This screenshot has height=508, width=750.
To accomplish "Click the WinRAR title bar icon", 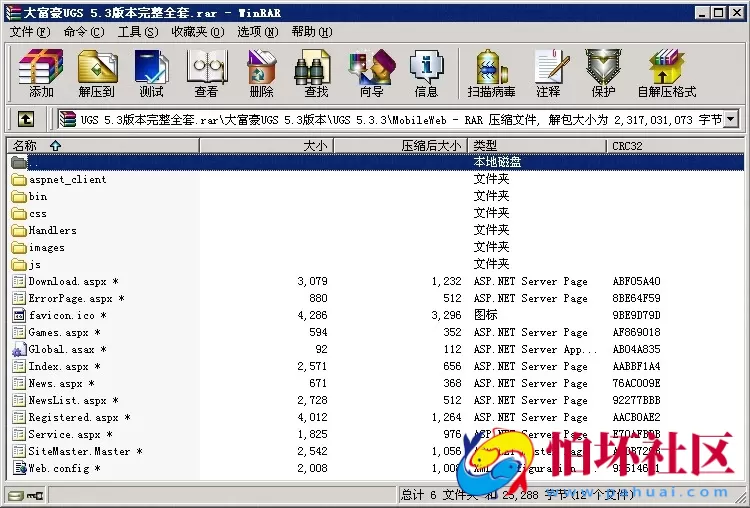I will tap(13, 13).
